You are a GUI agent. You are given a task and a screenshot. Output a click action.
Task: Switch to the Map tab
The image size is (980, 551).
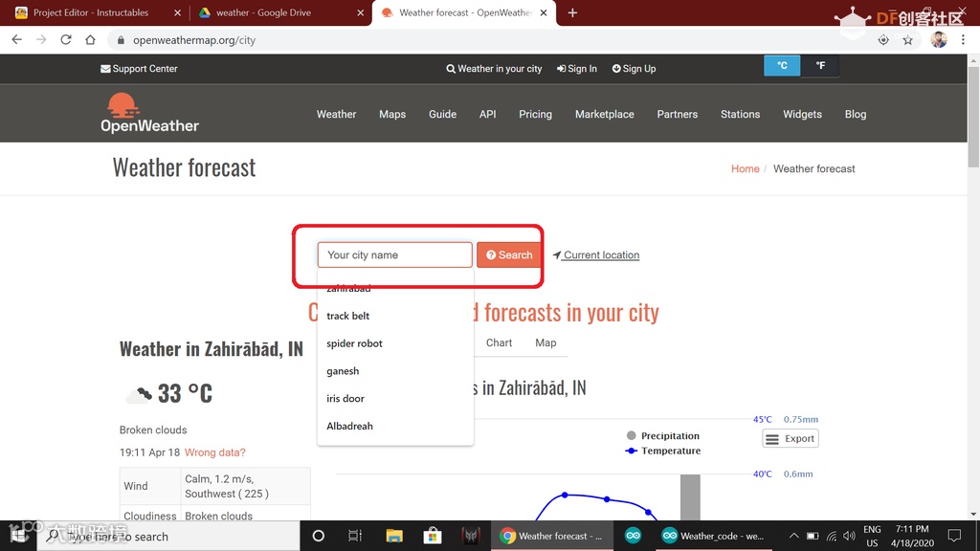(546, 342)
